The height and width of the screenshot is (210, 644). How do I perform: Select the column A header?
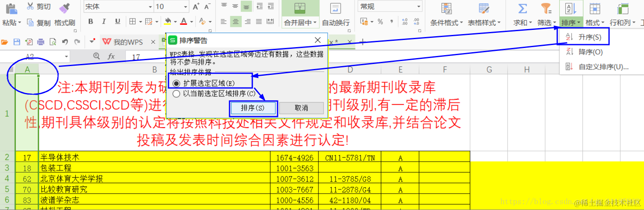pos(27,69)
